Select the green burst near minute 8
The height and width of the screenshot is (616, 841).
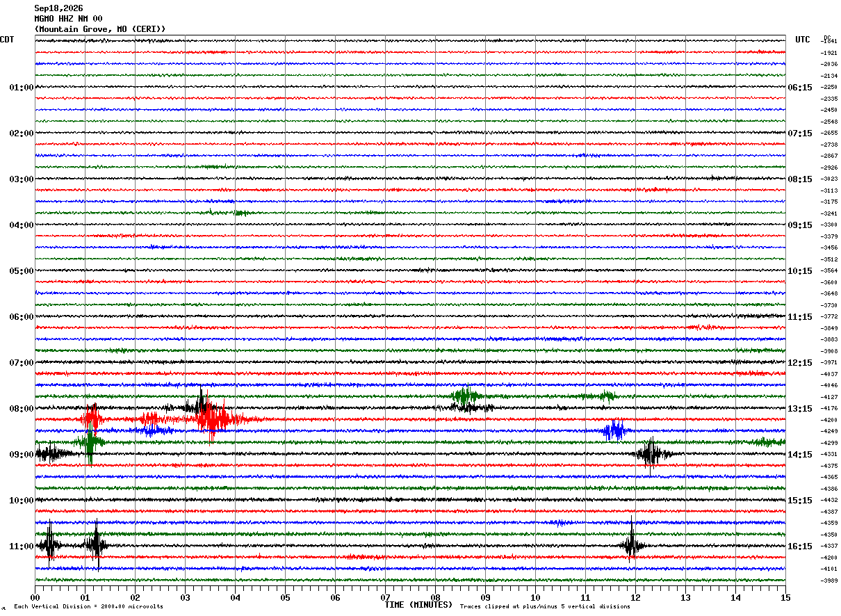(464, 396)
